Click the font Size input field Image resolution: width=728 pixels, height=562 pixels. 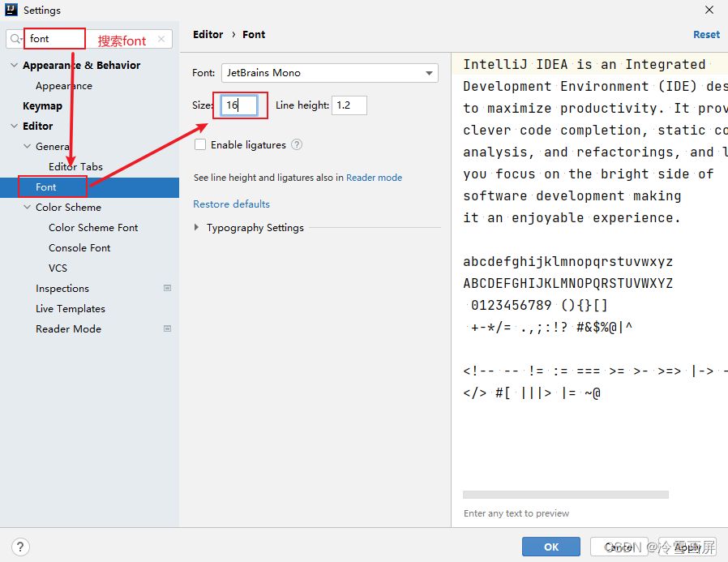pyautogui.click(x=239, y=105)
